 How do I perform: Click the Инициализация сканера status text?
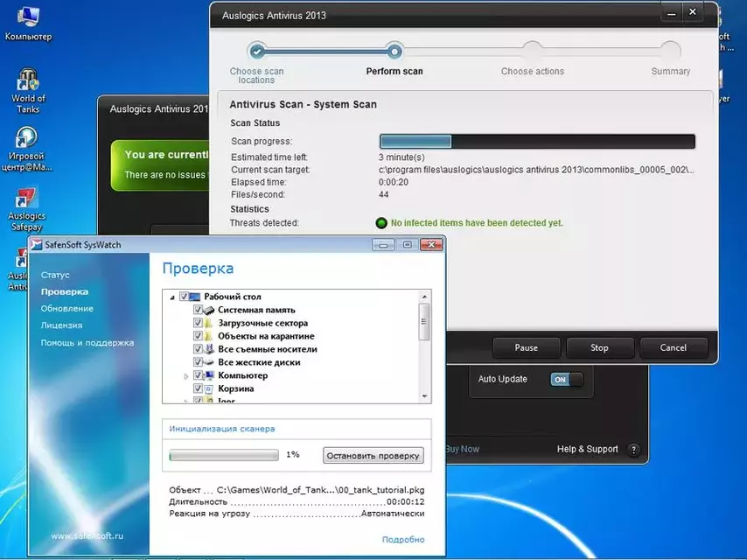222,429
